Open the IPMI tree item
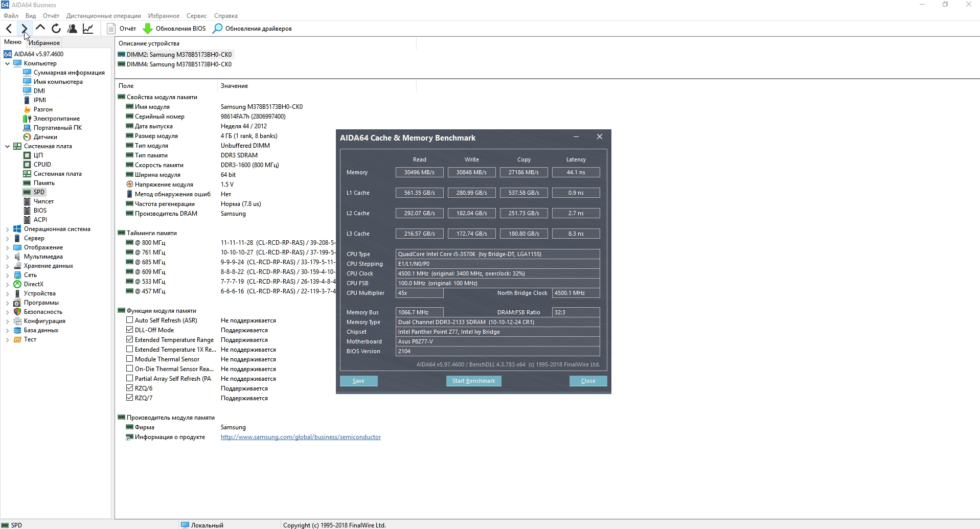Image resolution: width=980 pixels, height=529 pixels. [35, 100]
